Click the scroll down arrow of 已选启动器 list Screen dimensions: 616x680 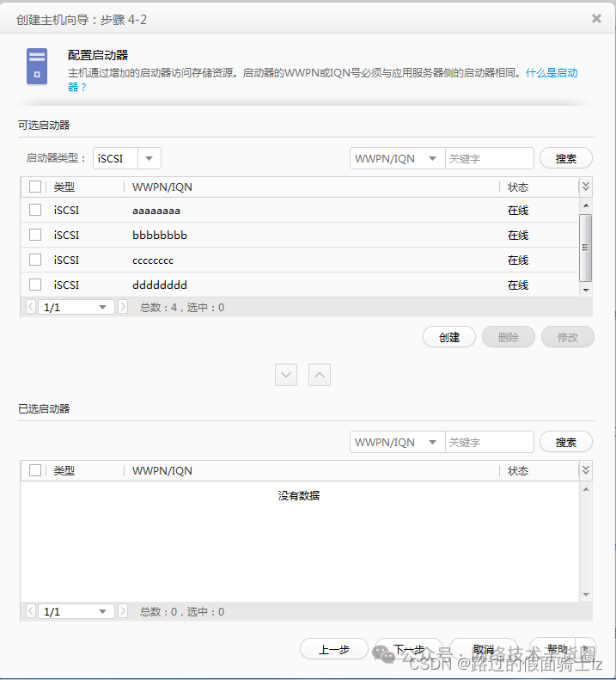[x=586, y=595]
